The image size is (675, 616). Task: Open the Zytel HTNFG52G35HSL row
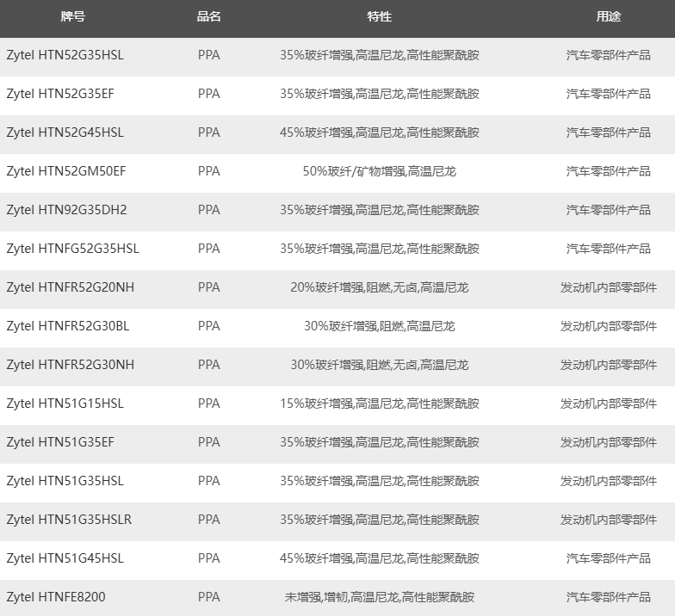click(x=72, y=249)
